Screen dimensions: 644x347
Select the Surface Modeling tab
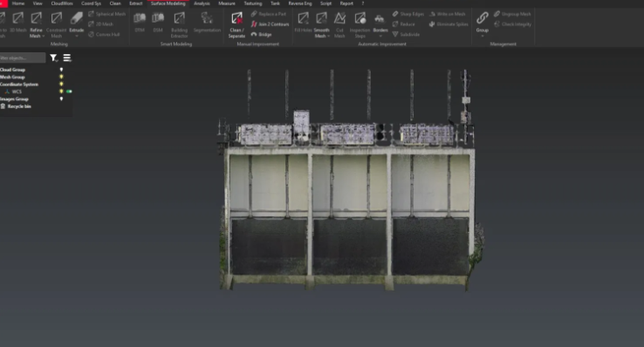pos(168,3)
